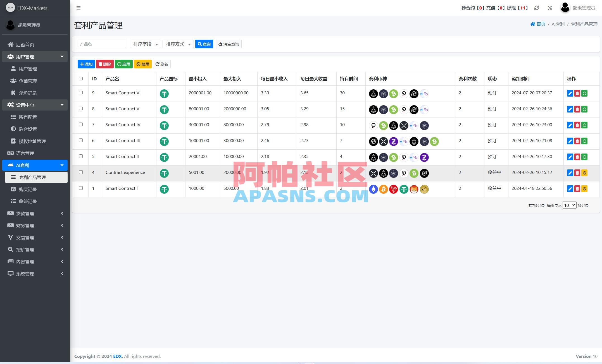Change the per-page records dropdown to another value

[x=569, y=205]
